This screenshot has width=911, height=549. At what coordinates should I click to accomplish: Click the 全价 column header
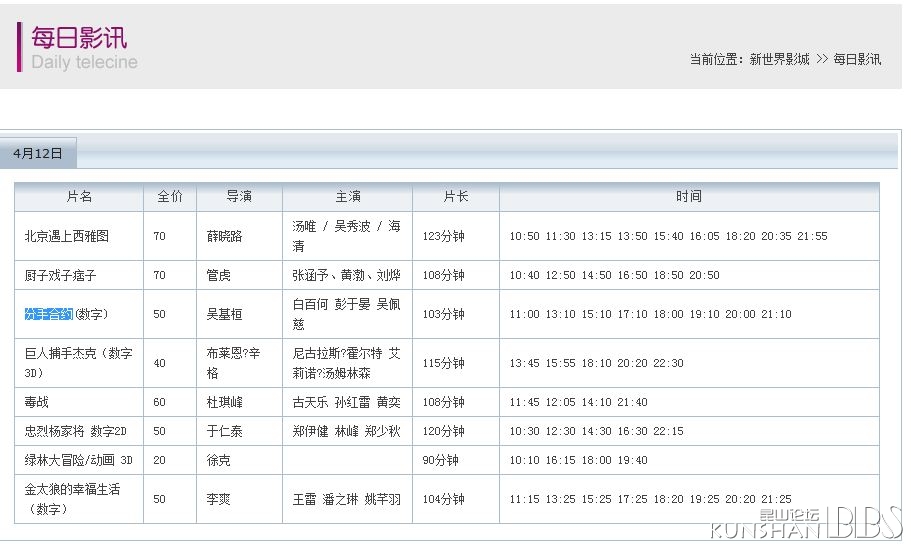click(170, 196)
